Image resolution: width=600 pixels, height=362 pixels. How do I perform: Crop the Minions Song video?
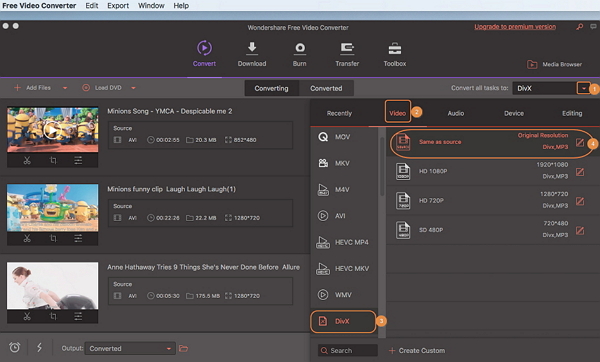tap(53, 161)
